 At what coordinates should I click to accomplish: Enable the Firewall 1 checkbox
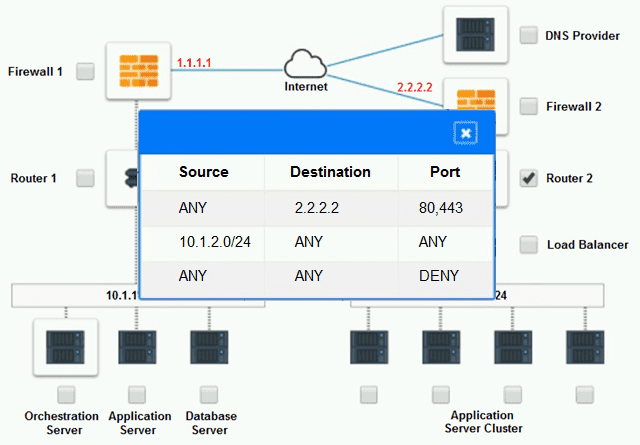pyautogui.click(x=86, y=71)
